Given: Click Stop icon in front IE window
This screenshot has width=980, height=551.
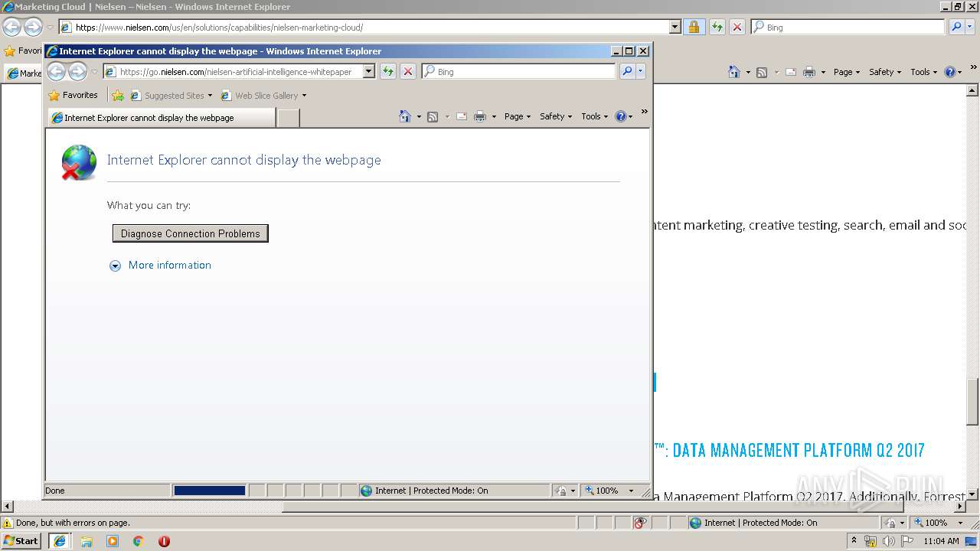Looking at the screenshot, I should [x=408, y=71].
